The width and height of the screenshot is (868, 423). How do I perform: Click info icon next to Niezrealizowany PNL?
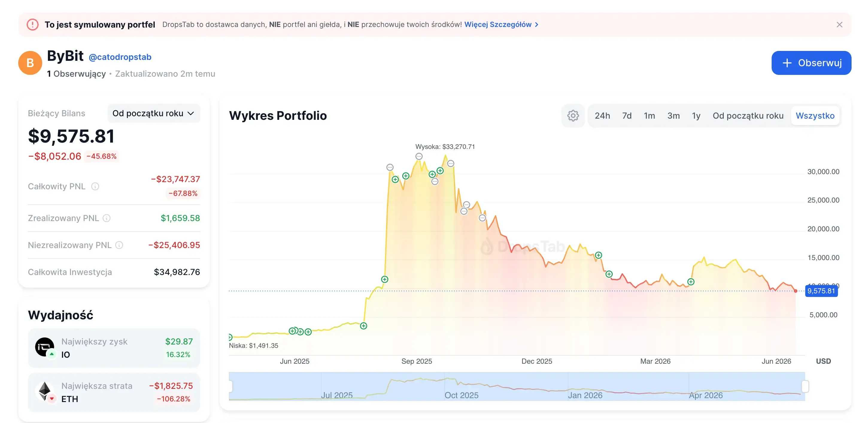click(119, 245)
